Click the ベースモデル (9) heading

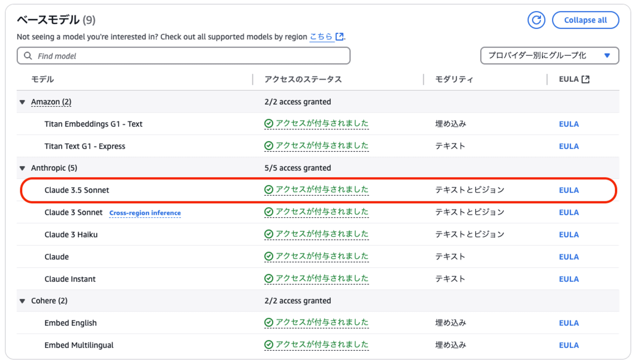click(x=56, y=20)
